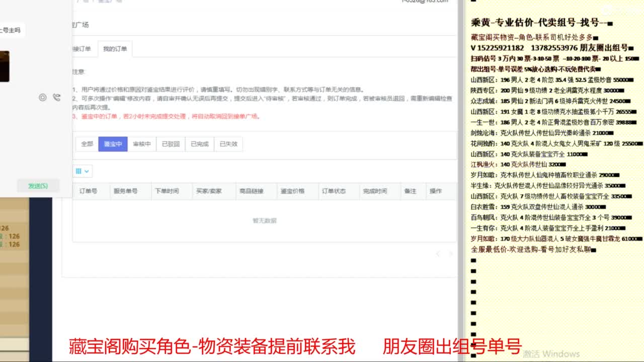Click the 发送(S) send button
The height and width of the screenshot is (362, 644).
[x=38, y=186]
